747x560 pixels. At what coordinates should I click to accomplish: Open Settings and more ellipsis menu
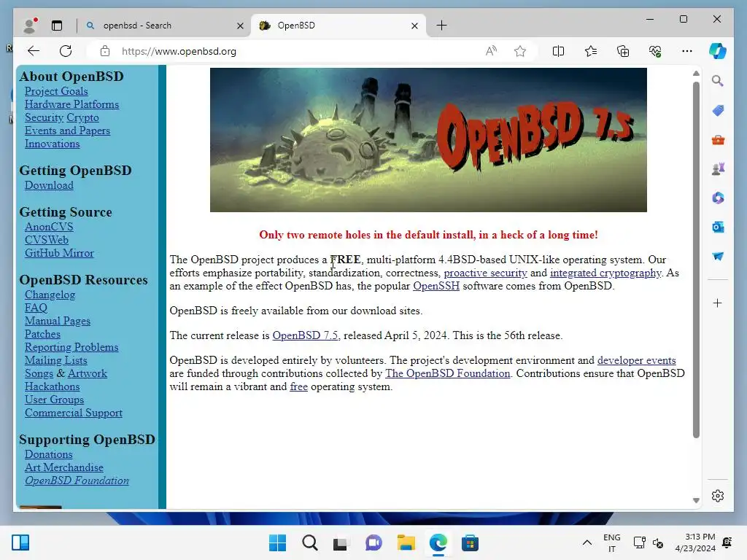[x=687, y=51]
